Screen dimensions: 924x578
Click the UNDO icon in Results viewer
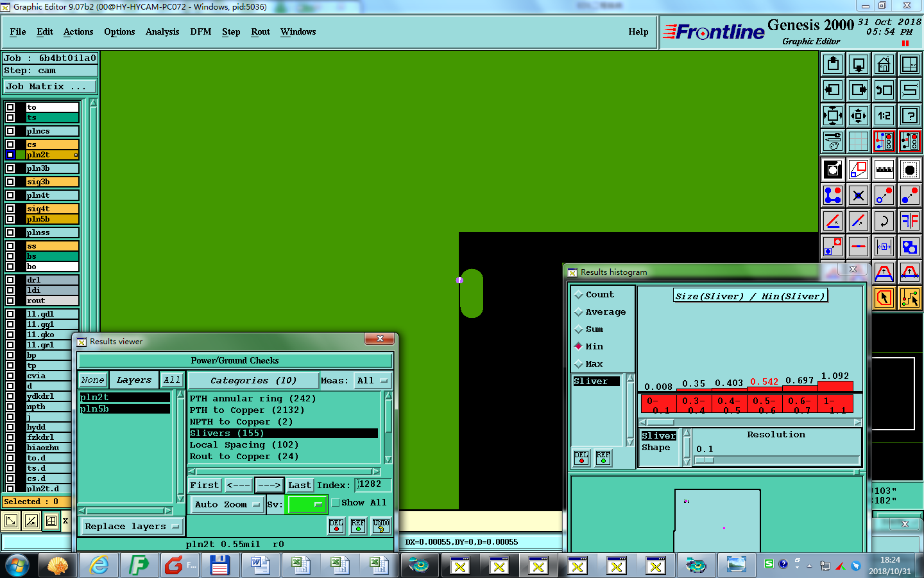[381, 526]
